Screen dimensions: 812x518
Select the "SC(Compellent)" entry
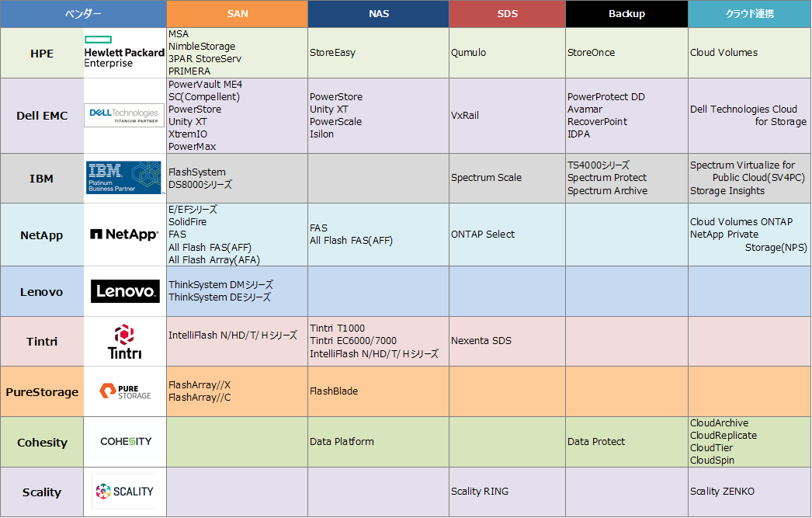[204, 97]
